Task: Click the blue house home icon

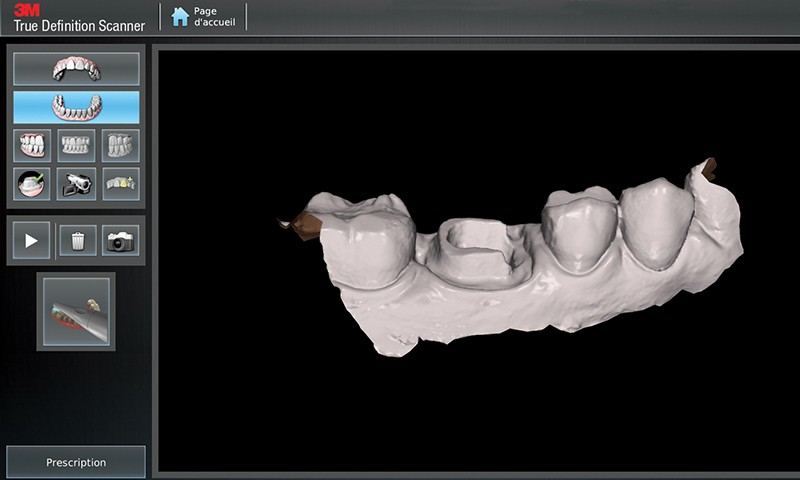Action: (180, 16)
